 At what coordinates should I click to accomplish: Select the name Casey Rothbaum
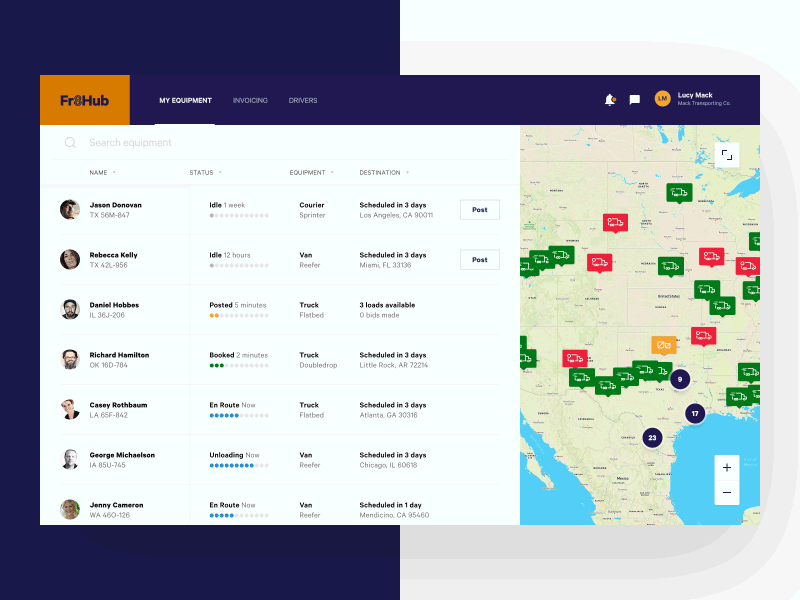coord(118,405)
